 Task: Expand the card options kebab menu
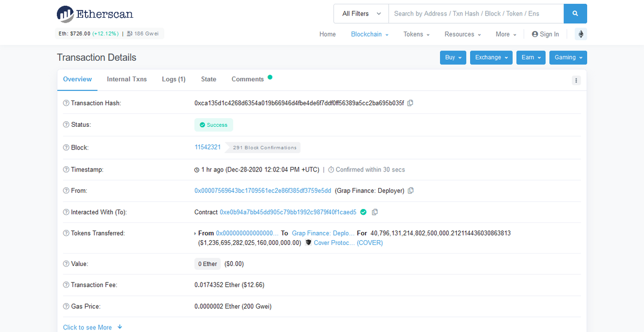point(576,80)
